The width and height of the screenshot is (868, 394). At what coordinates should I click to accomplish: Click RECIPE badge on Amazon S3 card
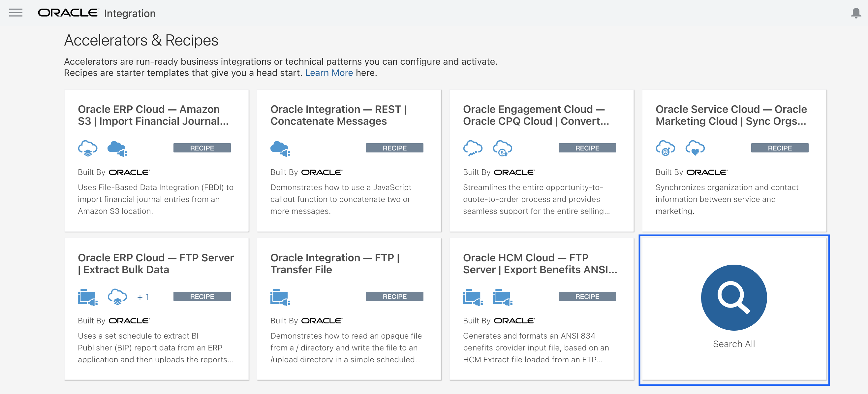(x=202, y=148)
